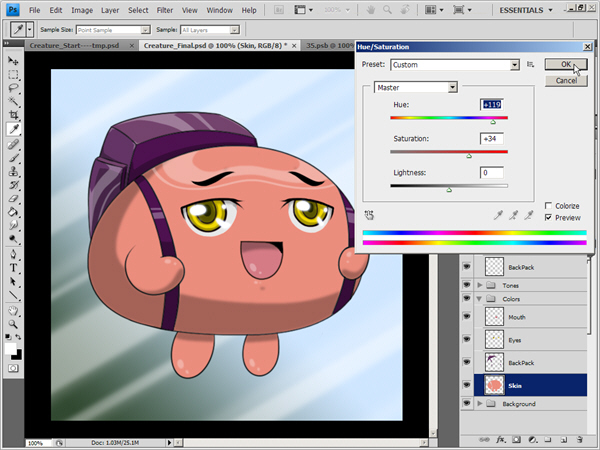Viewport: 600px width, 450px height.
Task: Select the Rectangular Marquee tool
Action: 13,75
